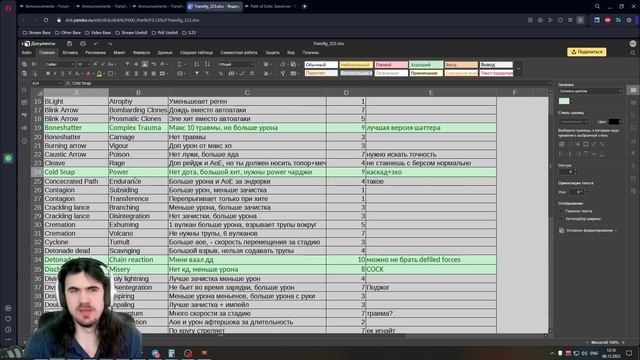Expand the cell styles gallery arrow
Viewport: 640px width, 360px height.
tap(518, 69)
